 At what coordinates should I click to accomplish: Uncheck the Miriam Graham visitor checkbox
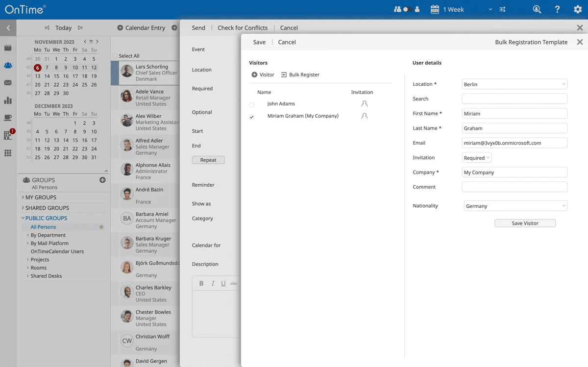point(252,117)
